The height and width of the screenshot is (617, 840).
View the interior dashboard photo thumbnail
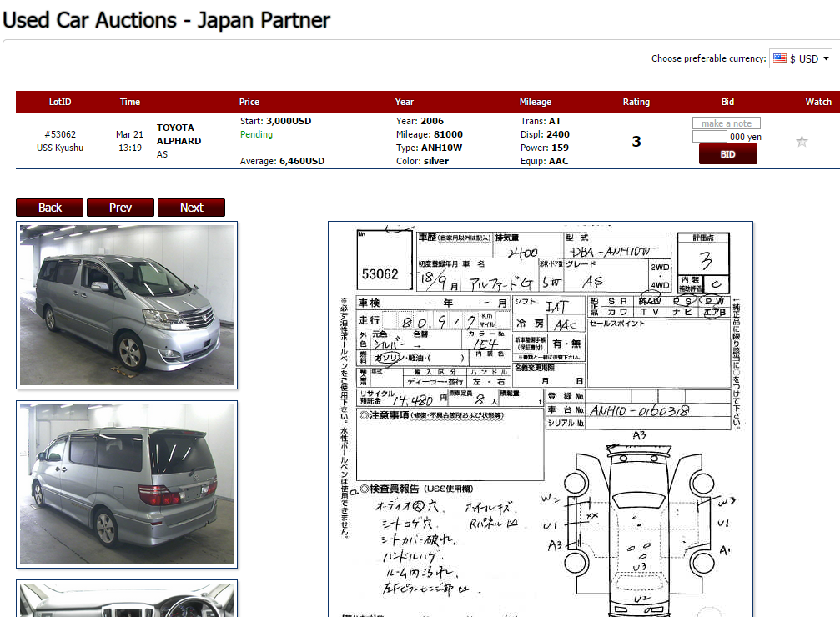(127, 600)
